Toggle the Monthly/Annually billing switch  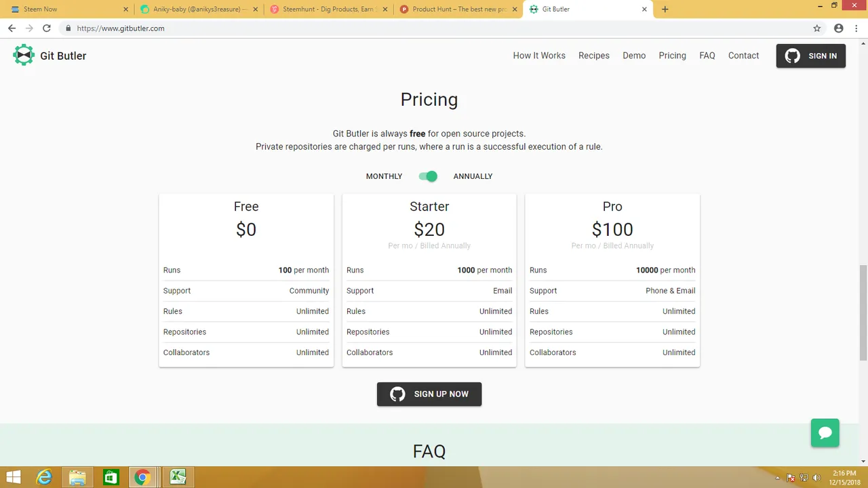[x=428, y=176]
